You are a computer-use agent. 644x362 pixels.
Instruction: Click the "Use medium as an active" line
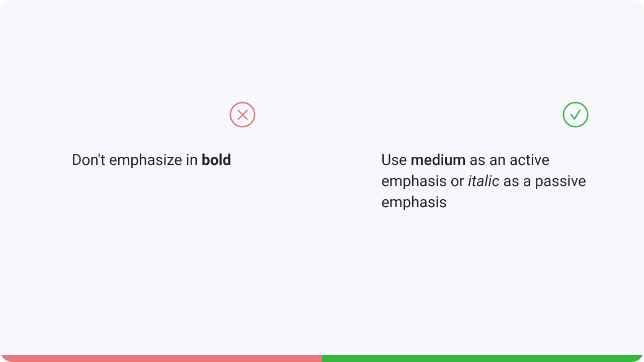tap(465, 160)
